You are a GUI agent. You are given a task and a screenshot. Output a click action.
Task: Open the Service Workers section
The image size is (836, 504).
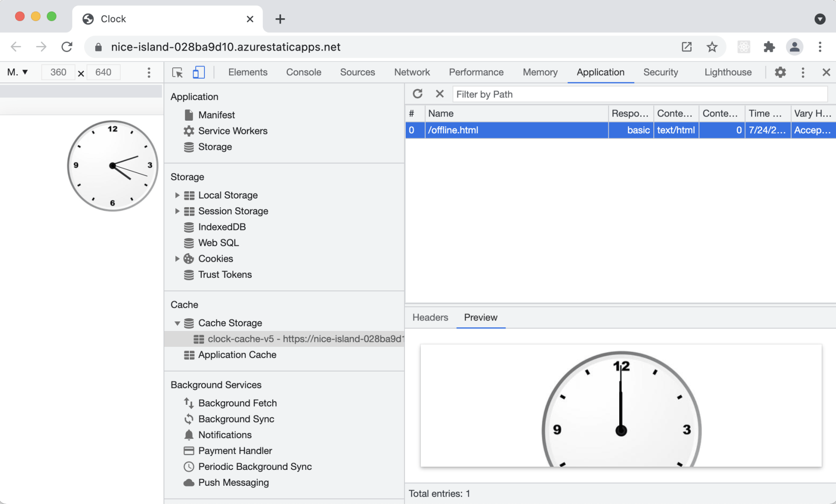(x=233, y=131)
